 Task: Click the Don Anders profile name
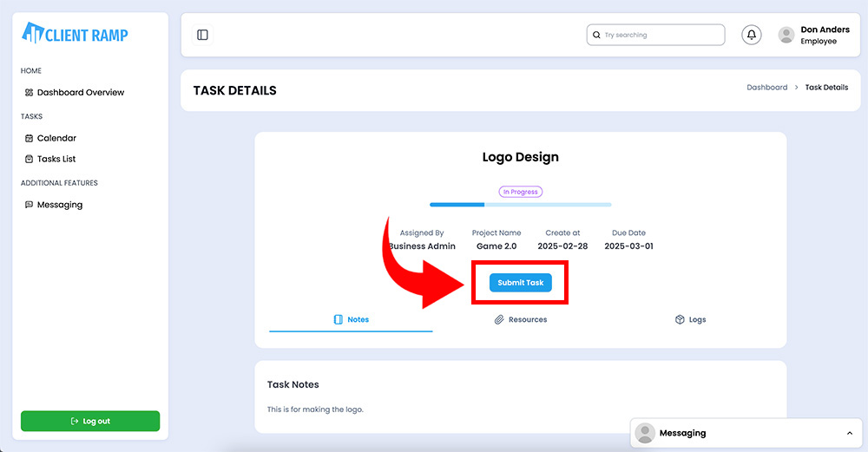pyautogui.click(x=825, y=29)
